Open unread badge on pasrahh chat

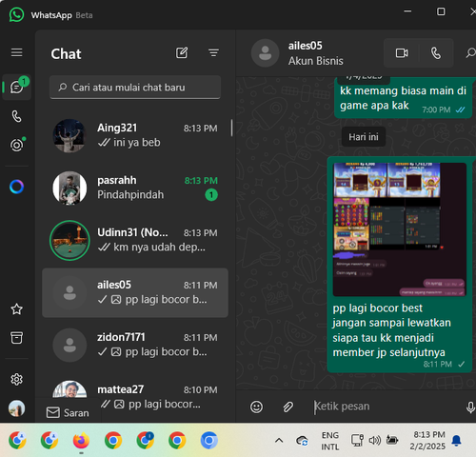(211, 195)
